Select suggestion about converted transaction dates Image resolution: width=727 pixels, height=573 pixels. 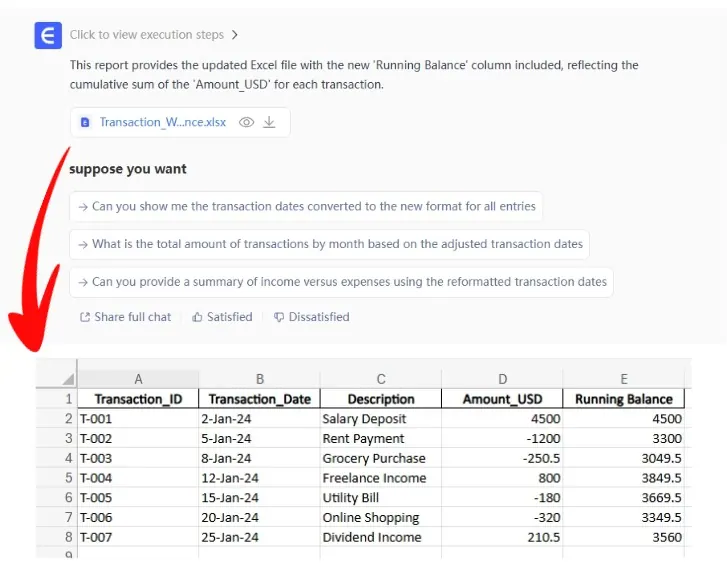[306, 206]
